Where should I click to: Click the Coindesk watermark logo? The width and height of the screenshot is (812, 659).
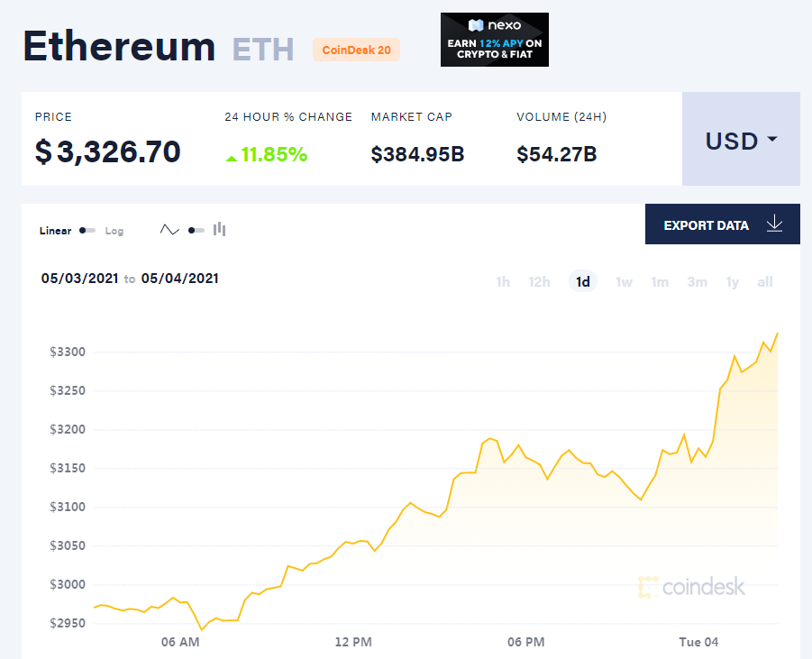click(691, 587)
